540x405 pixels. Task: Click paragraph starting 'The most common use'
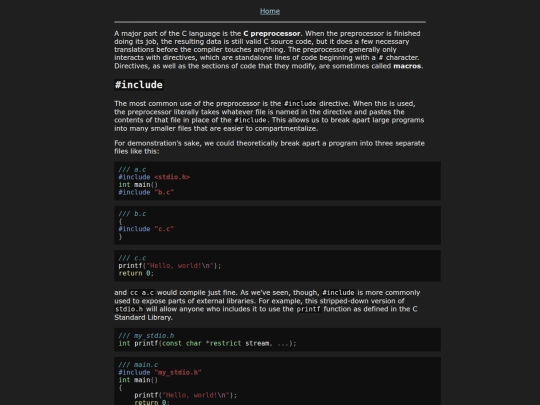click(269, 116)
